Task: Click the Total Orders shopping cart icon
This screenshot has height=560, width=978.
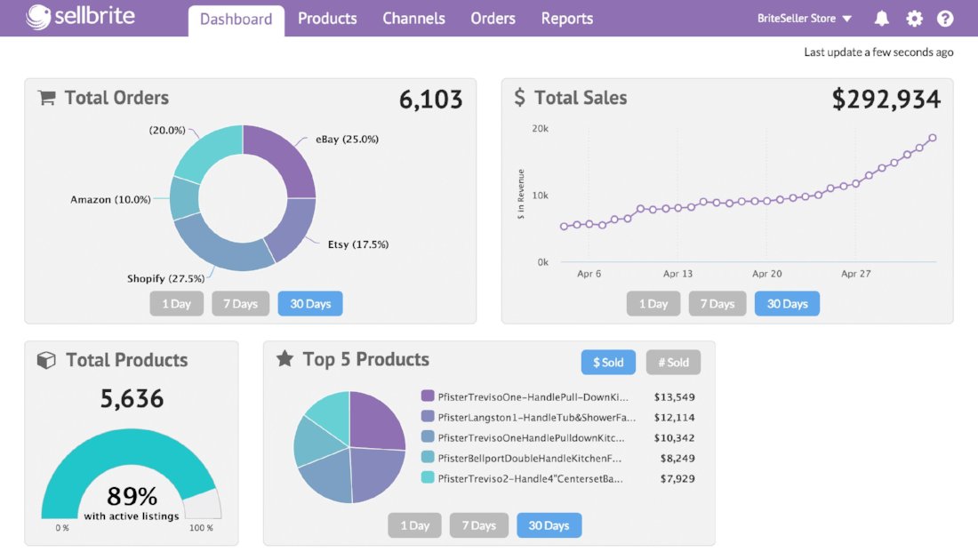Action: pos(46,98)
